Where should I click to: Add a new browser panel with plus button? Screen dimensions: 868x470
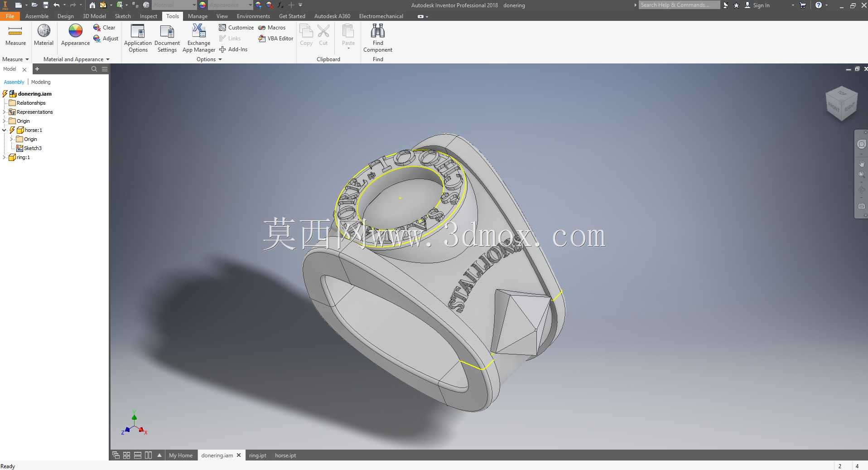click(x=37, y=69)
